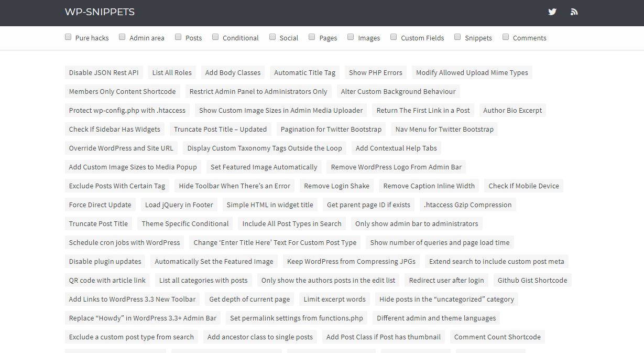The image size is (644, 353).
Task: Open Truncate Post Title – Updated
Action: [x=221, y=129]
